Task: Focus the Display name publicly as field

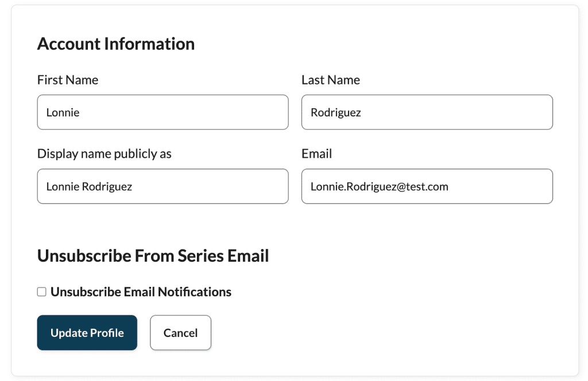Action: [x=163, y=186]
